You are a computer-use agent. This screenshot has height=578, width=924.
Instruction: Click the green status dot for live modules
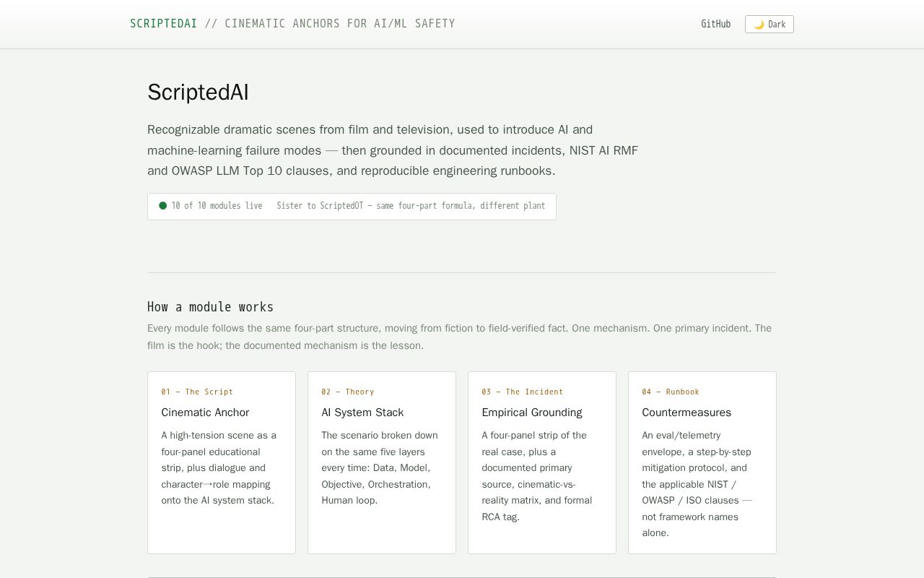[x=163, y=206]
